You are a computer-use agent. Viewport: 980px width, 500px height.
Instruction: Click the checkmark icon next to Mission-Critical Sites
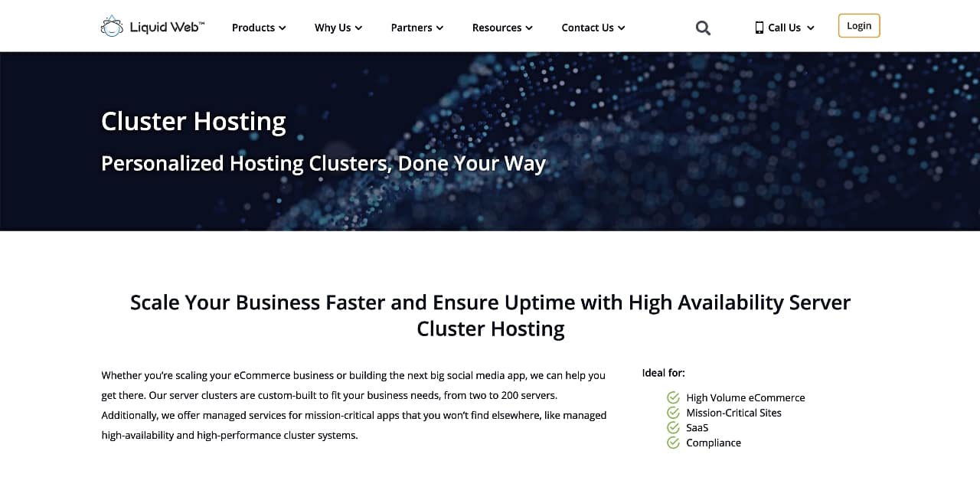[x=673, y=412]
